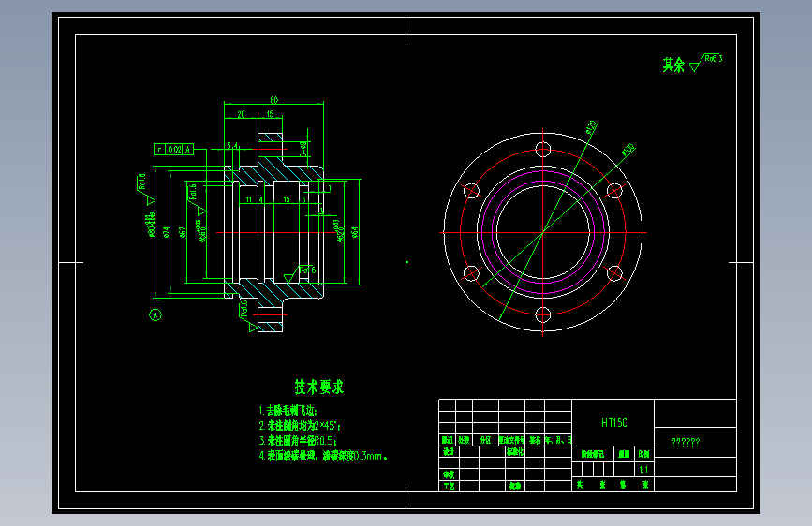Image resolution: width=812 pixels, height=526 pixels.
Task: Select the top bolt hole in circular view
Action: (542, 150)
